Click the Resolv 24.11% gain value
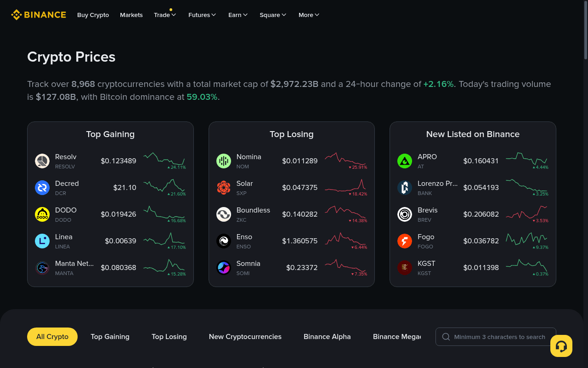Screen dimensions: 588x368 [x=177, y=167]
